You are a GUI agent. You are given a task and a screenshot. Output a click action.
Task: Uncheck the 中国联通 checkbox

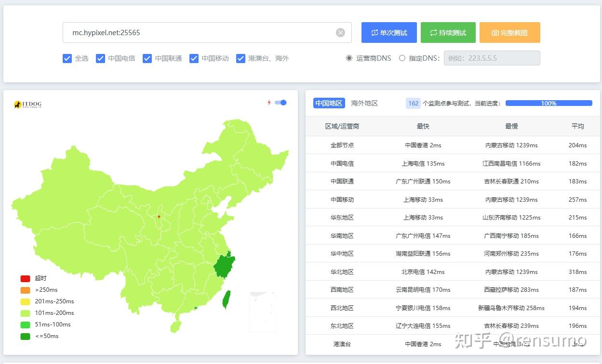(x=147, y=58)
